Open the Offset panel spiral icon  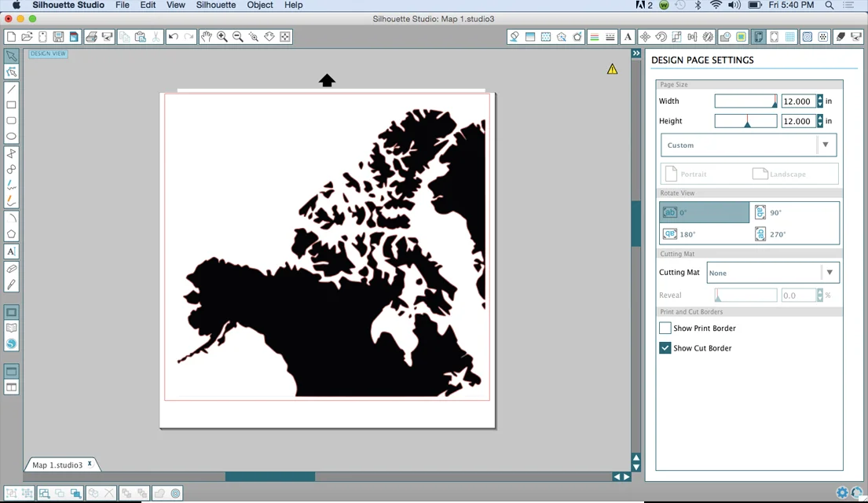(808, 37)
